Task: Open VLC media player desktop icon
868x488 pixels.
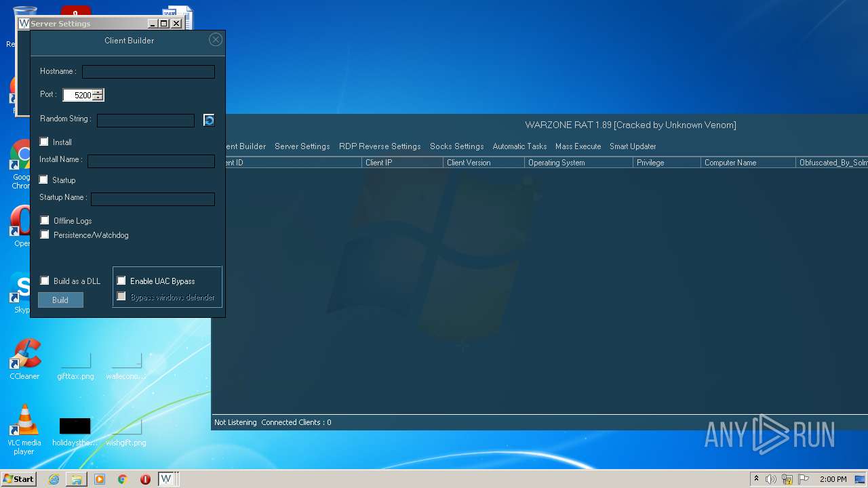Action: pos(24,430)
